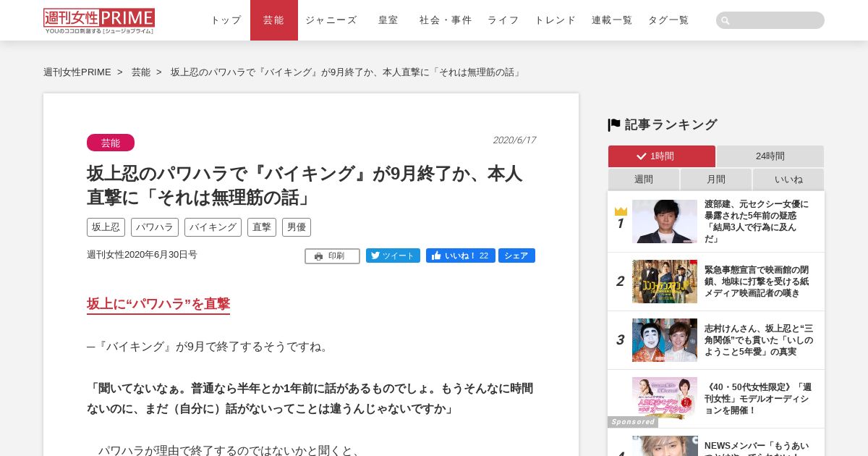The height and width of the screenshot is (456, 868).
Task: Open the 皇室 menu item
Action: [388, 20]
